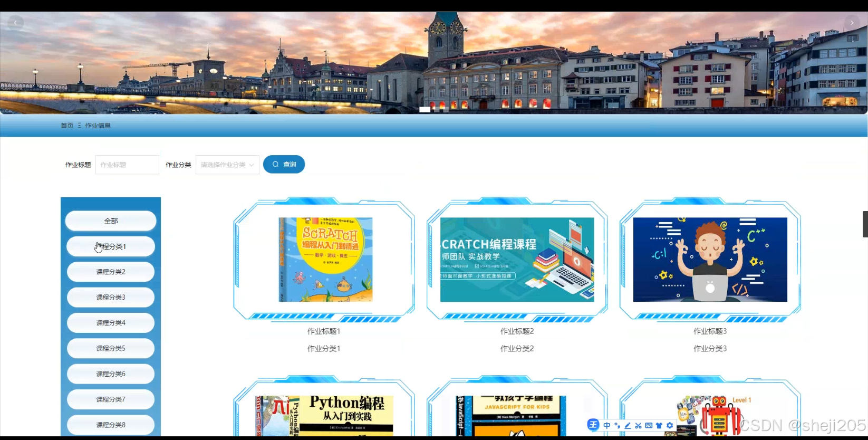Viewport: 868px width, 440px height.
Task: Click the shirt skin icon in IME bar
Action: [x=659, y=425]
